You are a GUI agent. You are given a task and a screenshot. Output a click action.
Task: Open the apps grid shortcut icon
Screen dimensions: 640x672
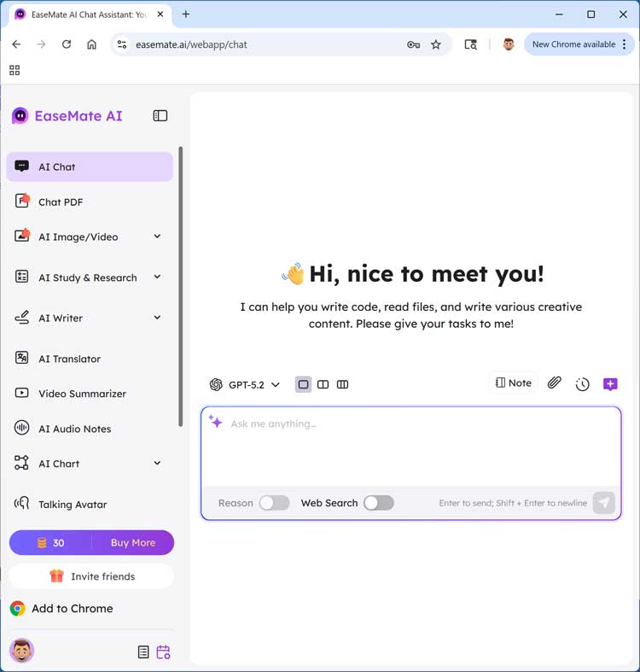pos(15,70)
